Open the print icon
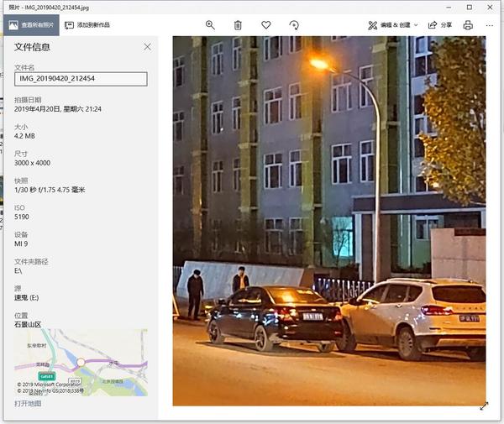 pyautogui.click(x=468, y=25)
